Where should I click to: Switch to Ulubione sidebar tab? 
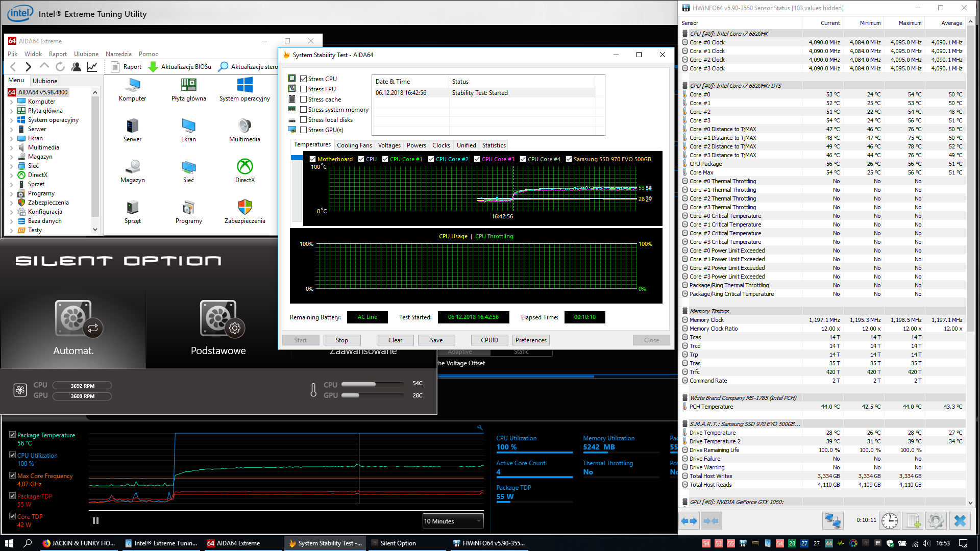coord(45,81)
